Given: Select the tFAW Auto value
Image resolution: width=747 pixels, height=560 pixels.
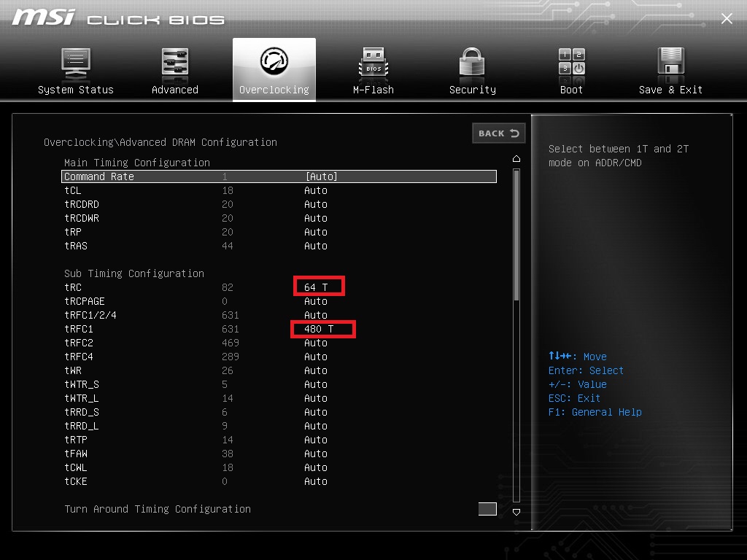Looking at the screenshot, I should (316, 454).
